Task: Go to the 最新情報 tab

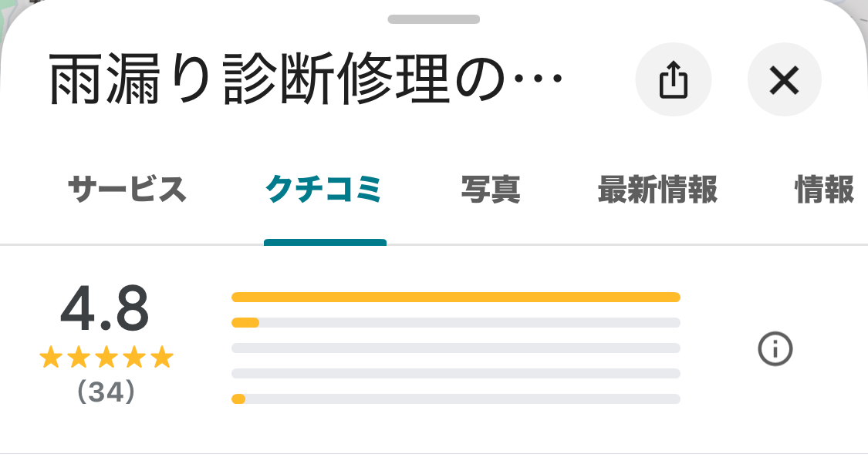Action: [x=657, y=190]
